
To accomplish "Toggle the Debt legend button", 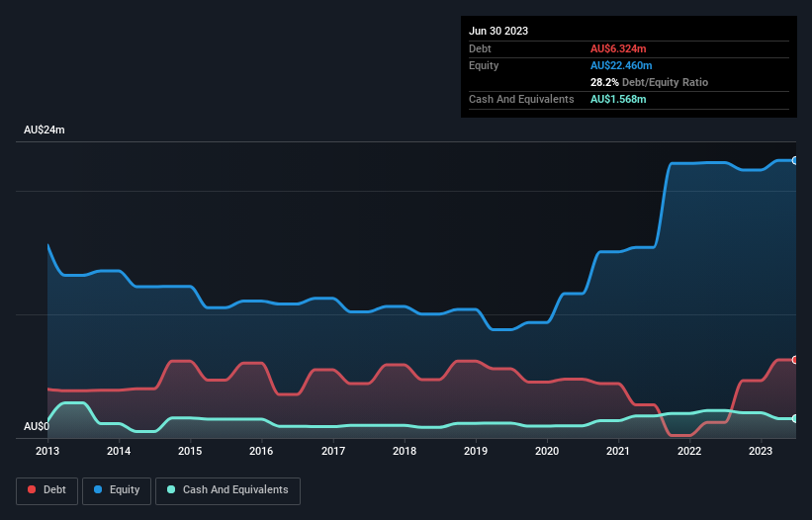I will pos(47,490).
